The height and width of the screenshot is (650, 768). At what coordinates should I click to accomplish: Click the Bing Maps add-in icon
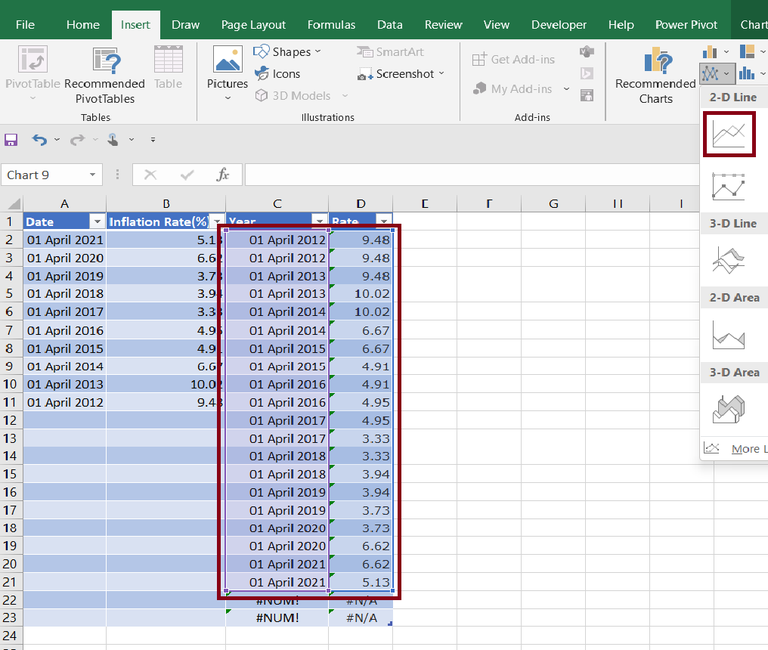(587, 73)
